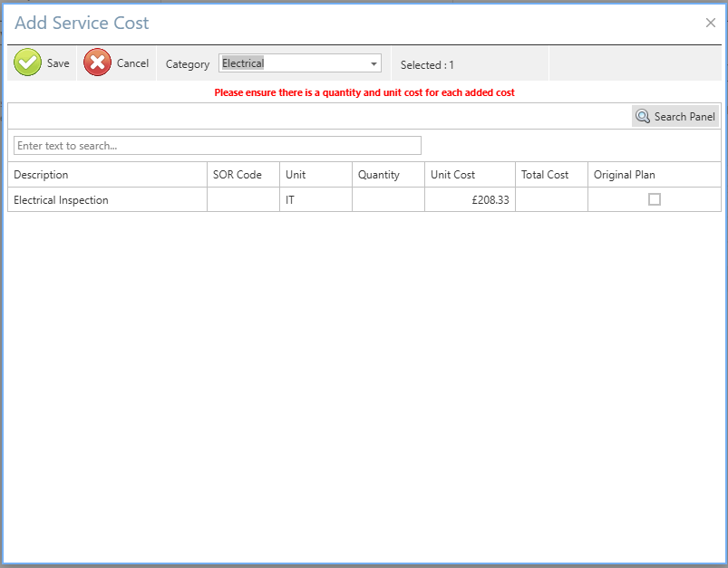728x568 pixels.
Task: Click the empty Quantity cell for Electrical Inspection
Action: [388, 200]
